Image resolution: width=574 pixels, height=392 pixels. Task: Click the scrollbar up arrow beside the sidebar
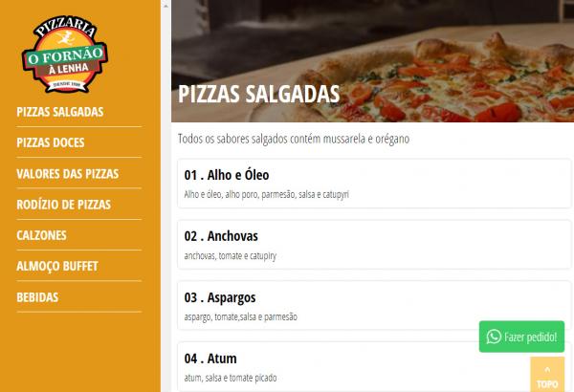pos(166,6)
